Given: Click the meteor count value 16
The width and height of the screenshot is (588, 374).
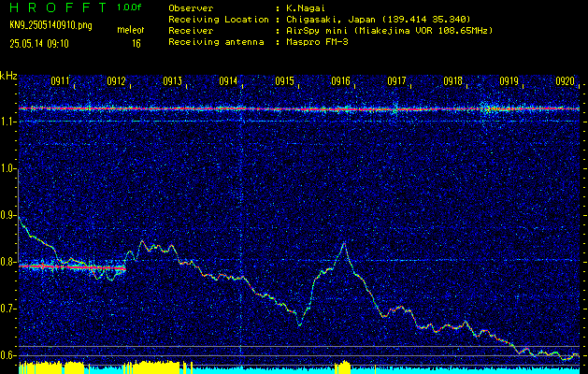Looking at the screenshot, I should 136,44.
